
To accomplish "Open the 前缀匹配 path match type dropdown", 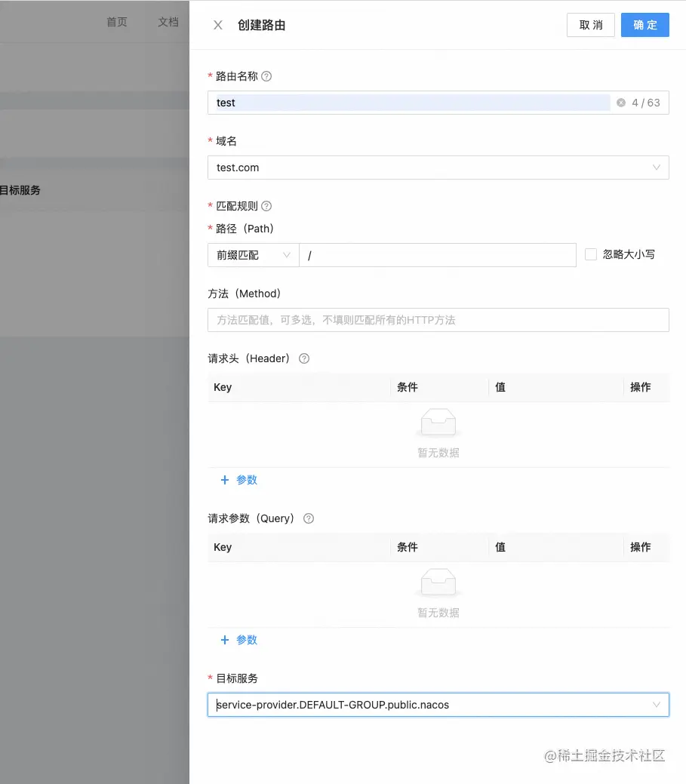I will [254, 255].
